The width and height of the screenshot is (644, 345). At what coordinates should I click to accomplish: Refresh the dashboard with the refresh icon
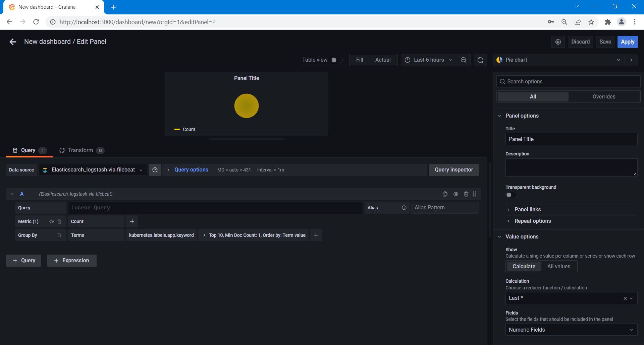pos(480,60)
